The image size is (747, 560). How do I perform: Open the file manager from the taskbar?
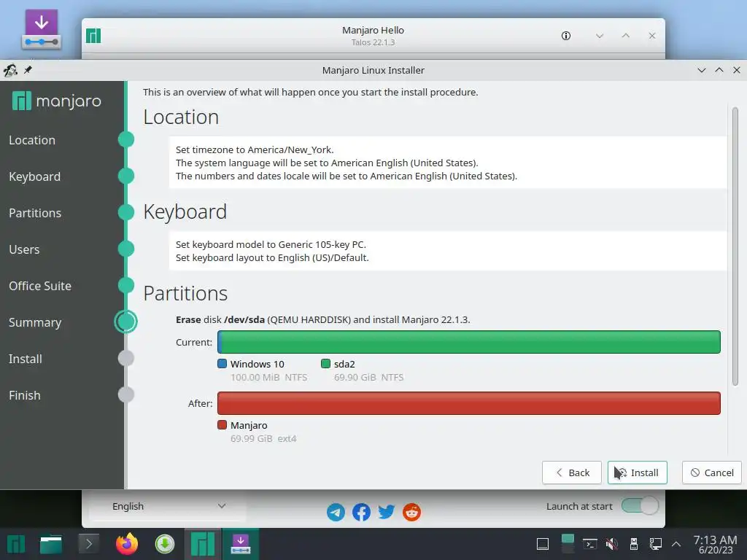51,544
